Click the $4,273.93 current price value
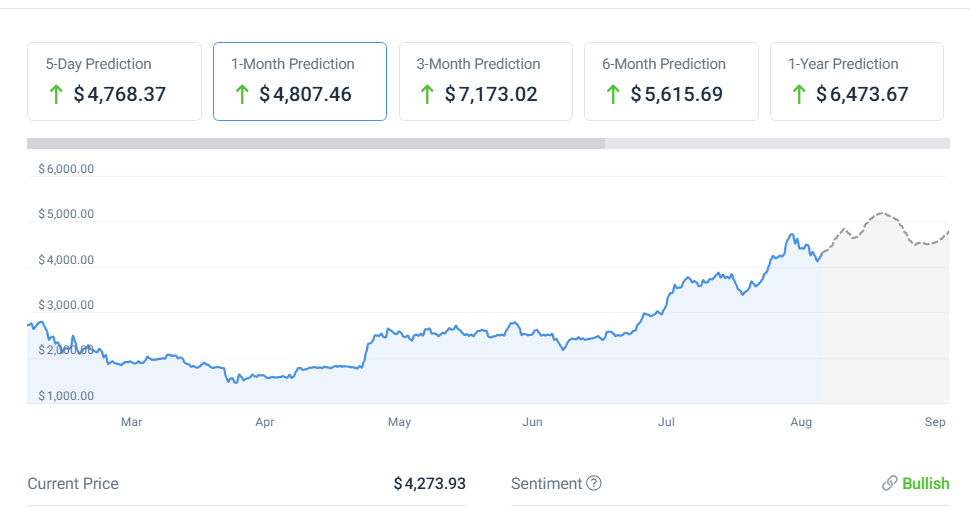Image resolution: width=970 pixels, height=508 pixels. tap(430, 483)
